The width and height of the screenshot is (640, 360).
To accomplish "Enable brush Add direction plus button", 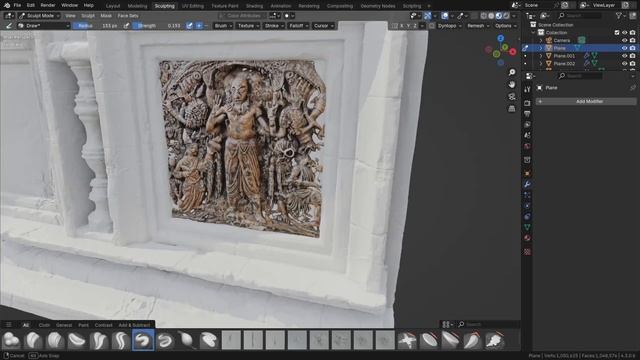I will click(199, 25).
